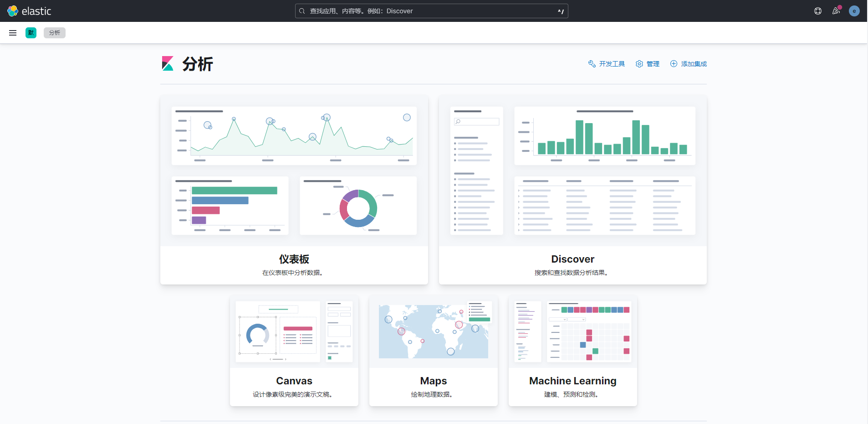Click the Machine Learning card title
The height and width of the screenshot is (424, 868).
pyautogui.click(x=573, y=381)
